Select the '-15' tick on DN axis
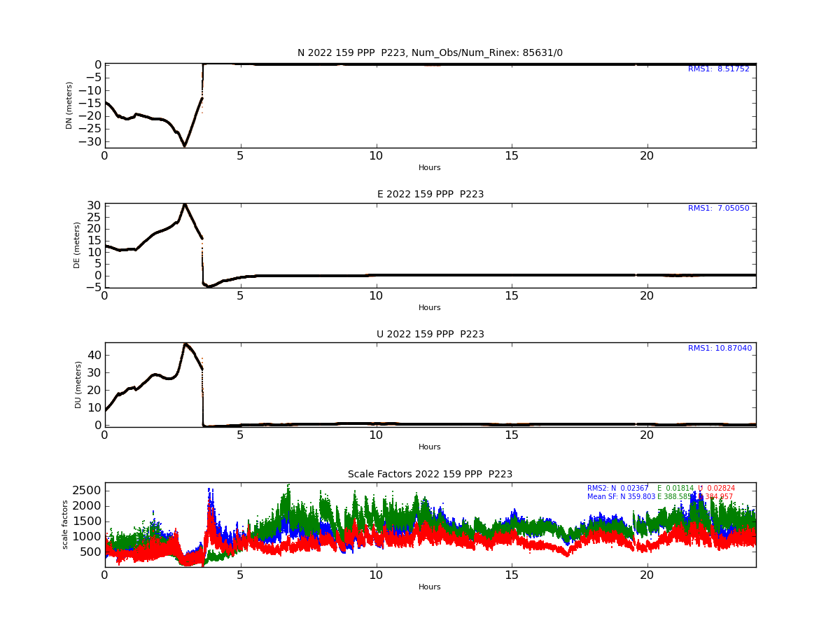This screenshot has height=630, width=840. pos(92,104)
